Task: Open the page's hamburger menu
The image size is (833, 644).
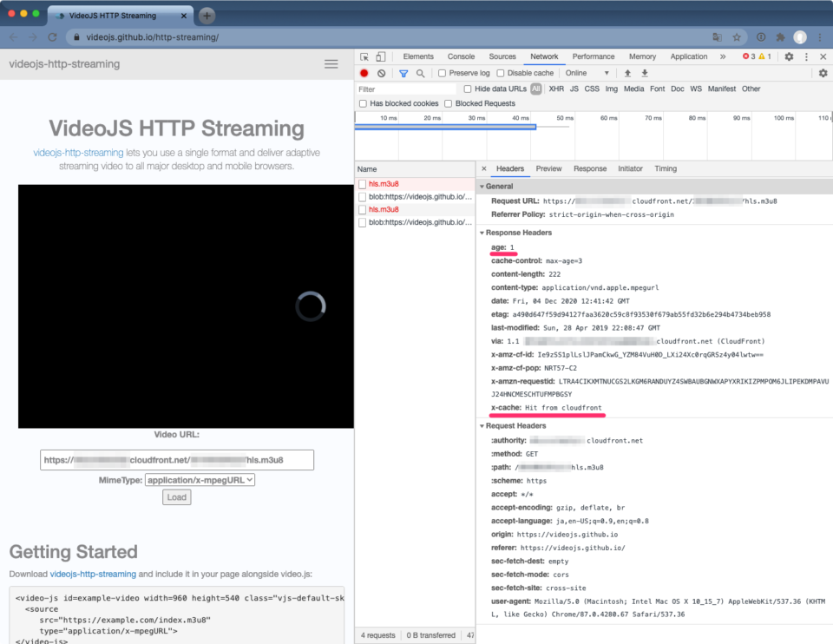Action: (x=331, y=63)
